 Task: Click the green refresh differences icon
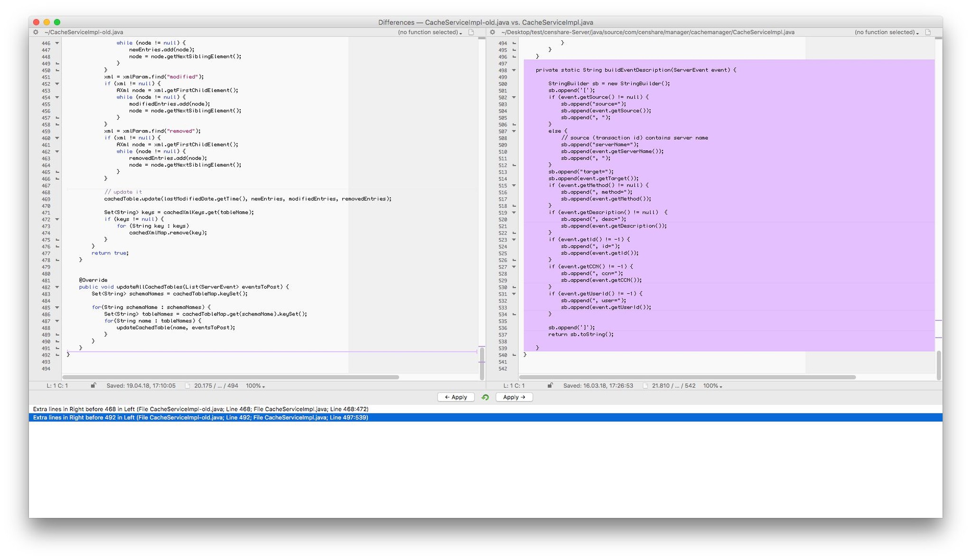pyautogui.click(x=485, y=397)
